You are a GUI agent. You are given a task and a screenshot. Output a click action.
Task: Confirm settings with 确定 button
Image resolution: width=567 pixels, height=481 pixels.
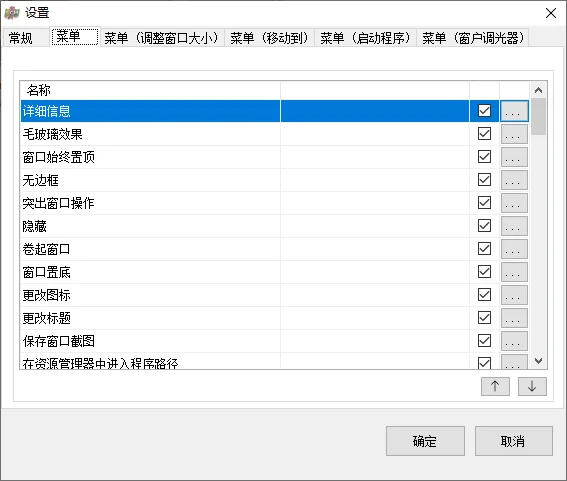click(425, 441)
